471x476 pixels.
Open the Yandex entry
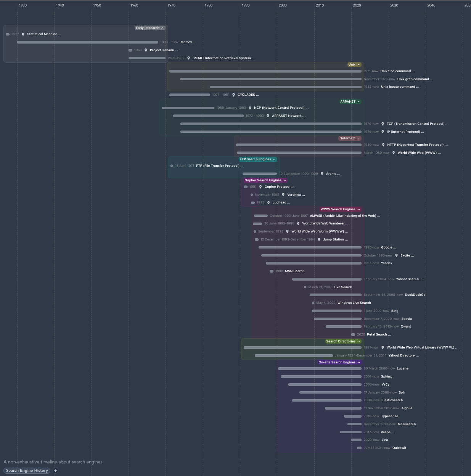[387, 263]
